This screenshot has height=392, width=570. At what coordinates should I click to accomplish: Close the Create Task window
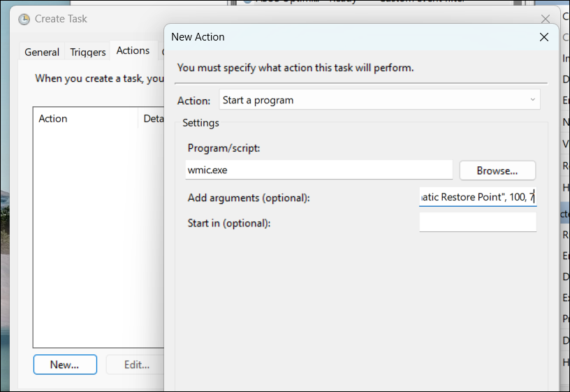coord(546,19)
